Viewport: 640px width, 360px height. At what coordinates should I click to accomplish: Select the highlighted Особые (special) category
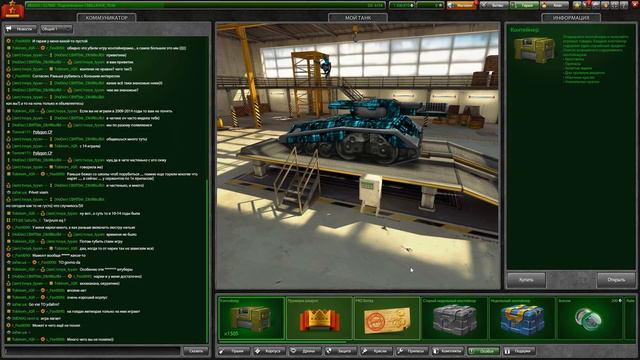(x=484, y=351)
